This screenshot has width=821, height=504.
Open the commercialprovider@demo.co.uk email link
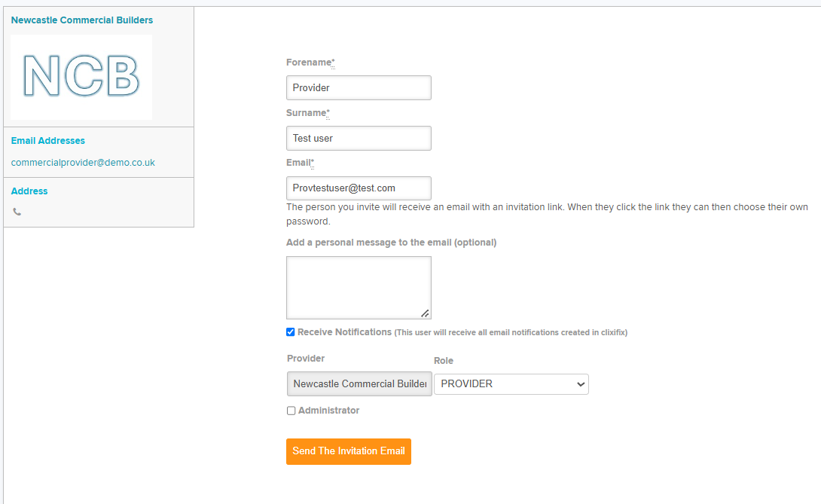click(83, 163)
